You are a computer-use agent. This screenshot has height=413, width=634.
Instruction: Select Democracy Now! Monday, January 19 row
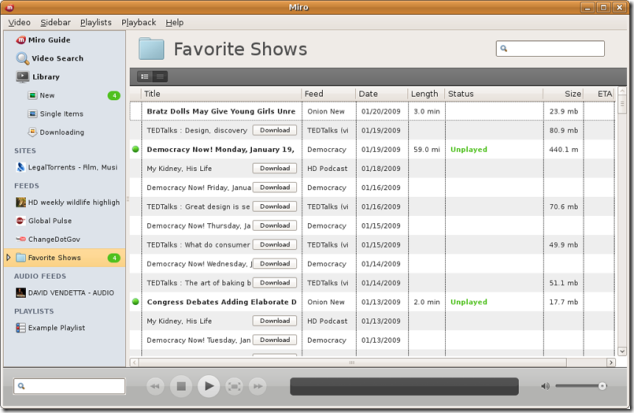point(372,149)
